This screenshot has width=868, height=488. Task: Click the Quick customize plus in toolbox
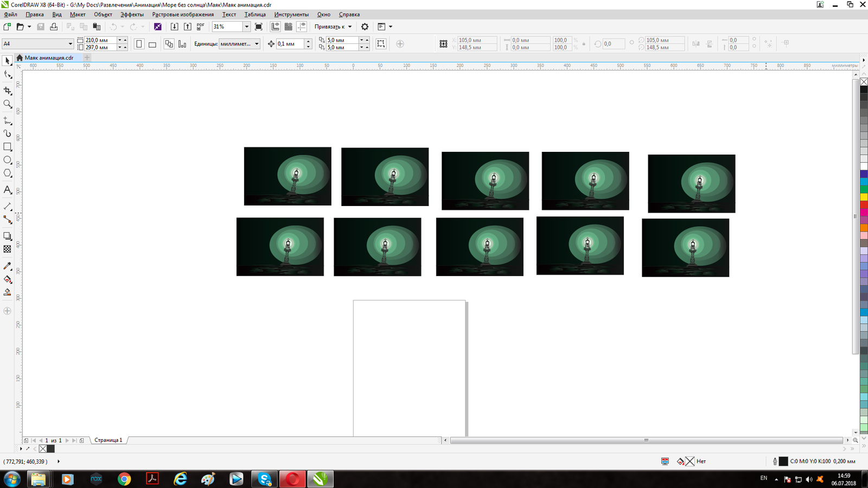(7, 311)
